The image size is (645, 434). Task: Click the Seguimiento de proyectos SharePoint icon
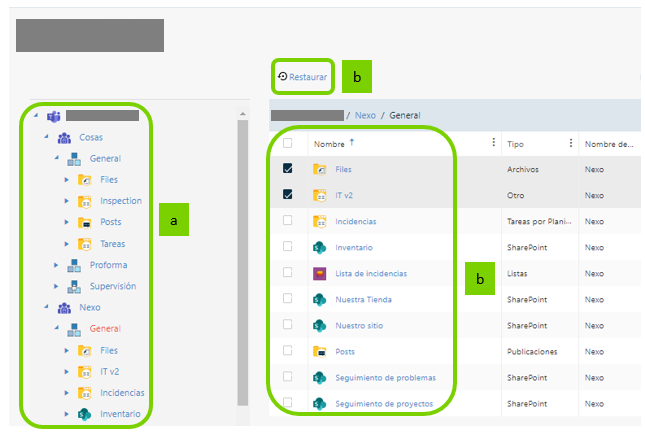pyautogui.click(x=320, y=404)
